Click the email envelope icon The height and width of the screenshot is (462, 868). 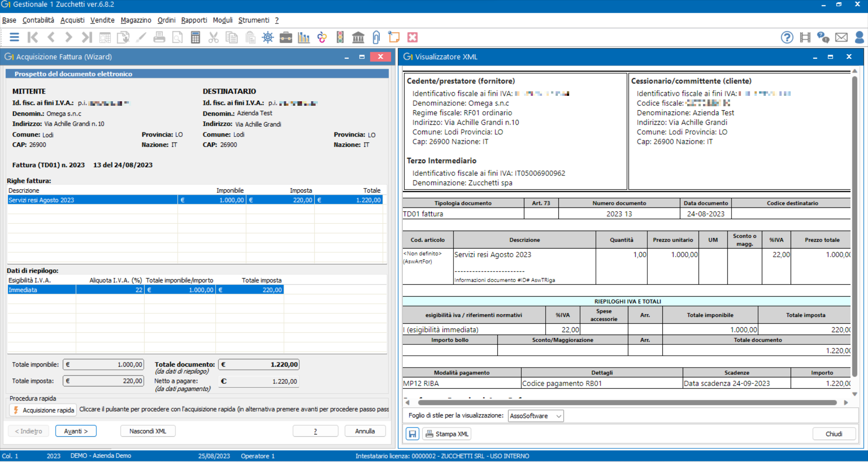click(x=842, y=37)
